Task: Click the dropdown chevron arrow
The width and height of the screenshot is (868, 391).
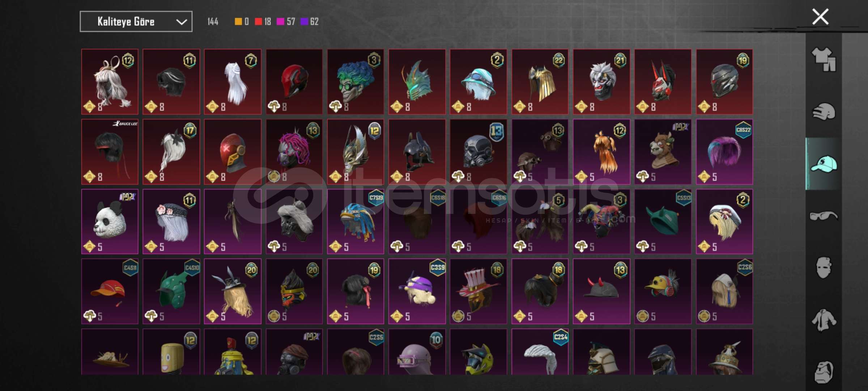Action: (x=181, y=22)
